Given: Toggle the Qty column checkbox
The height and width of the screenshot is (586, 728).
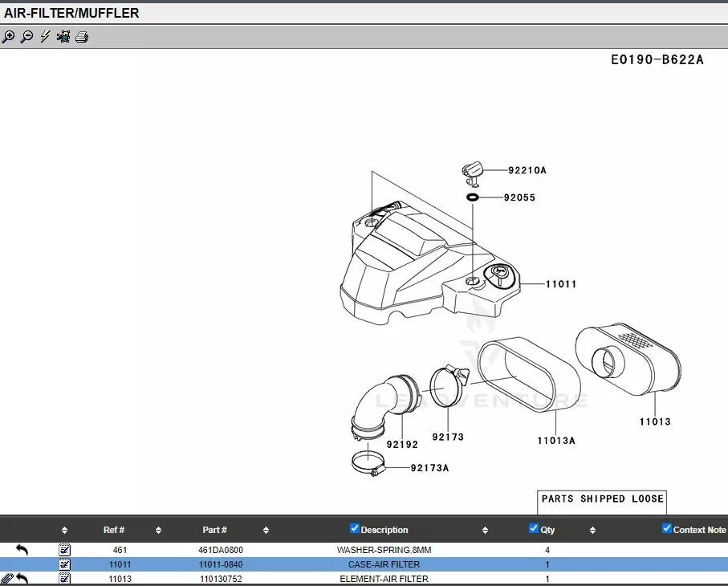Looking at the screenshot, I should click(x=534, y=528).
